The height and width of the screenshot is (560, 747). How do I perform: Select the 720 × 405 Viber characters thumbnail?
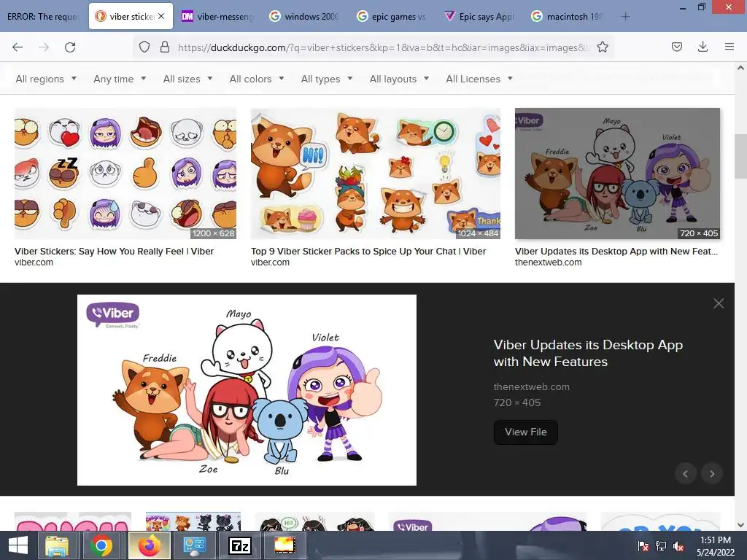tap(617, 174)
